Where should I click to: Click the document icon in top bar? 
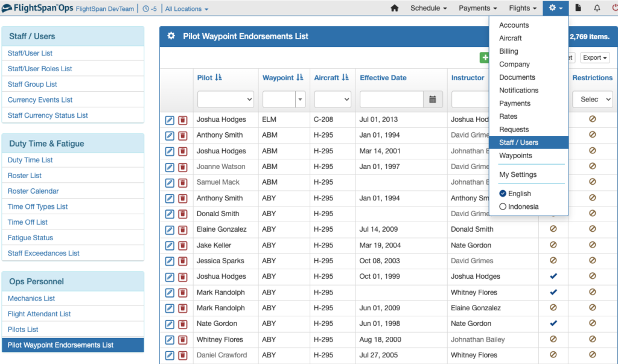tap(578, 8)
